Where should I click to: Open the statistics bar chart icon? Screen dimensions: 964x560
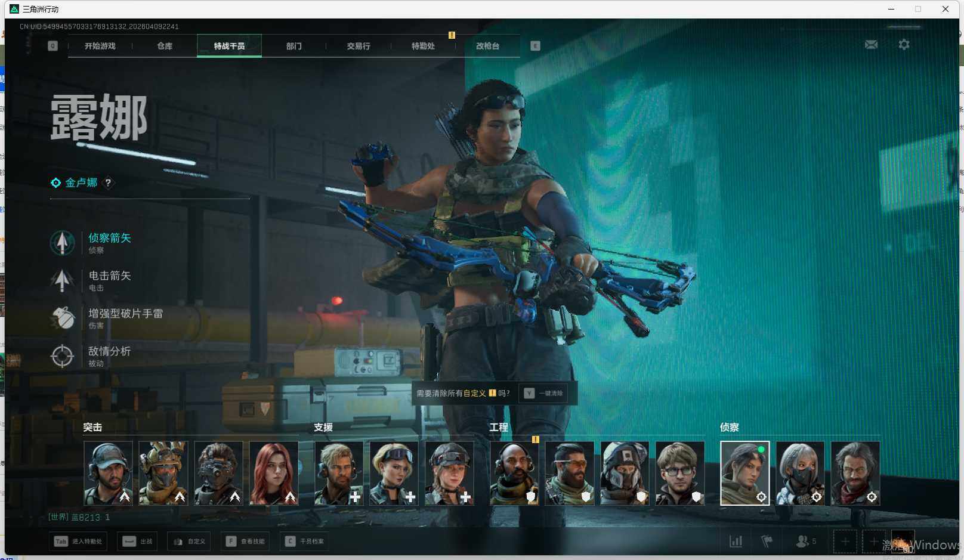(736, 542)
